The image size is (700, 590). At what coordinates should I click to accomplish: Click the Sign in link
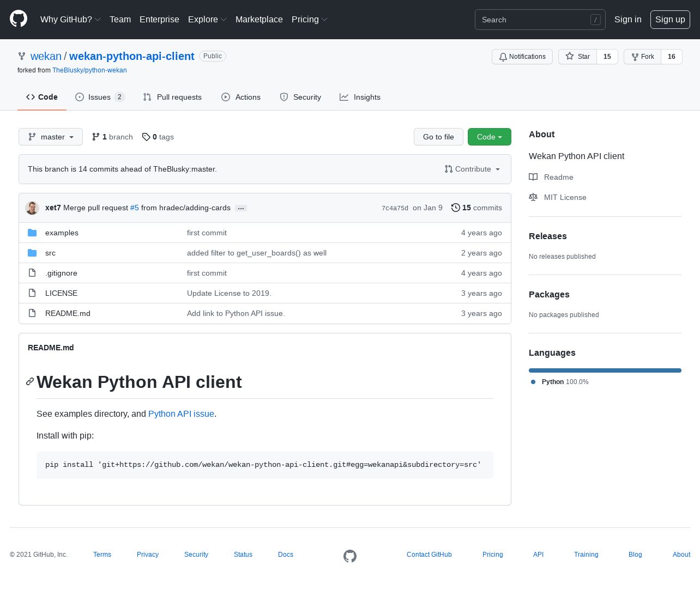coord(627,19)
